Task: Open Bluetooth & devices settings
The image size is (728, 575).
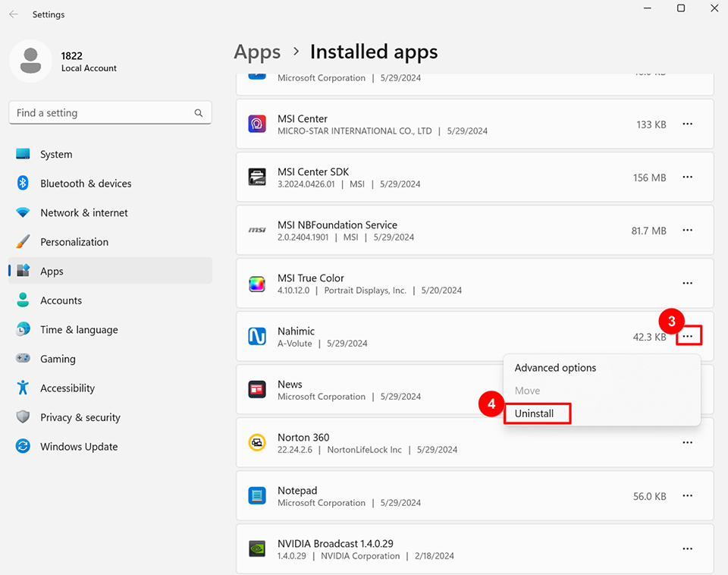Action: [x=111, y=183]
